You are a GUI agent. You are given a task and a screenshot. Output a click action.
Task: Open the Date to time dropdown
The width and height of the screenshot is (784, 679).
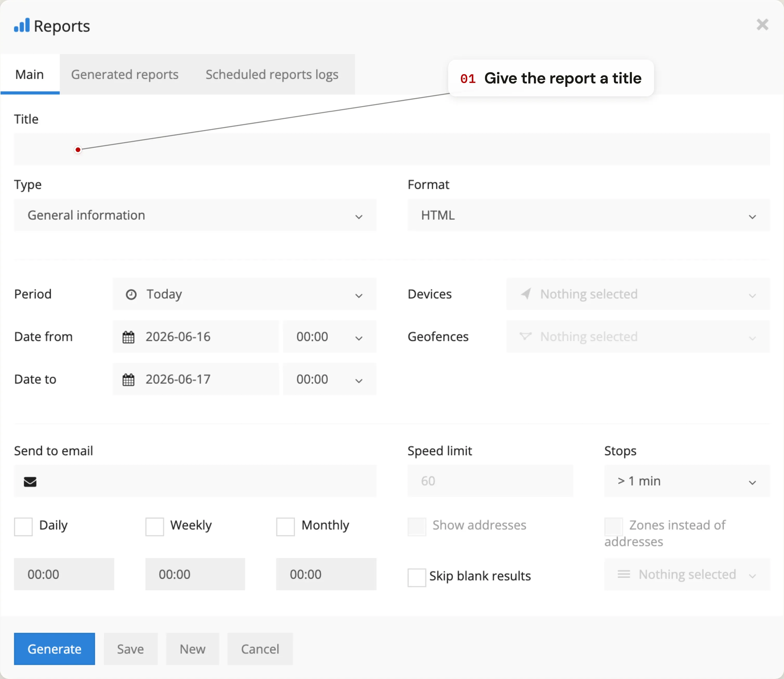(329, 379)
